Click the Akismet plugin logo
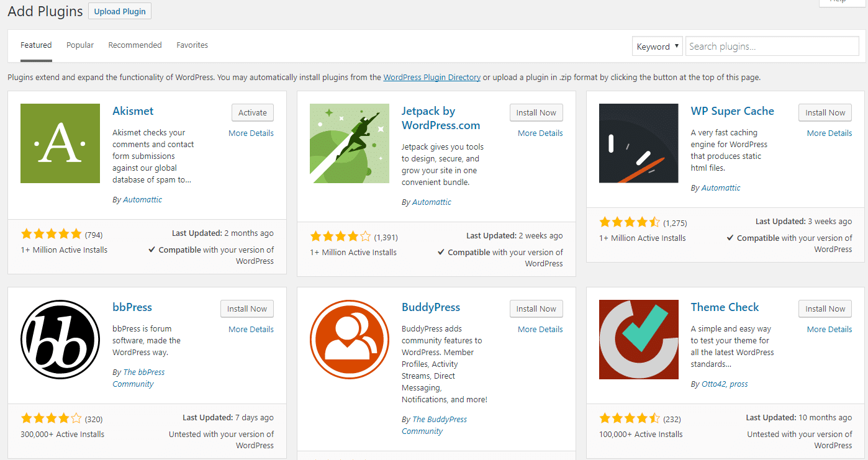 pos(60,143)
